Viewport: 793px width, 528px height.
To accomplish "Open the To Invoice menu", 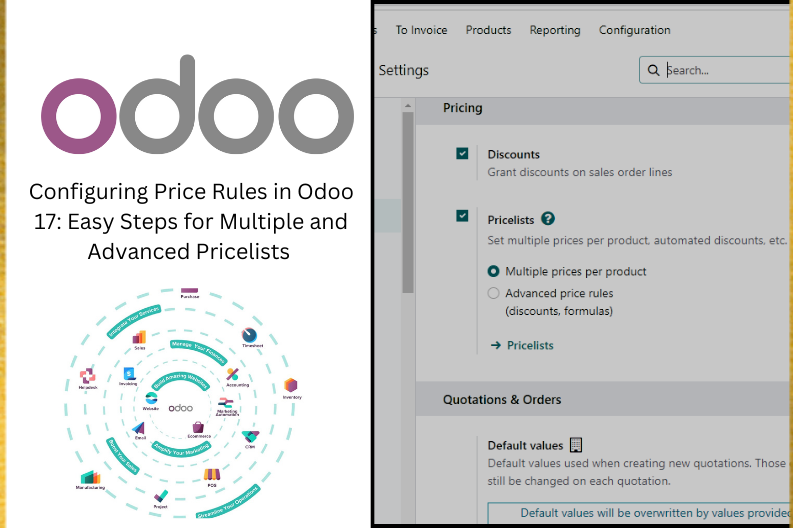I will [421, 30].
